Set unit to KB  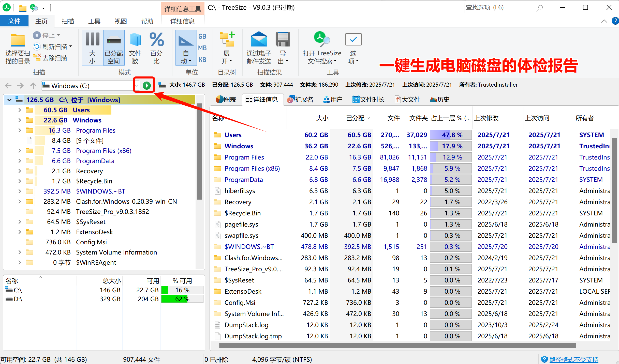(x=202, y=60)
